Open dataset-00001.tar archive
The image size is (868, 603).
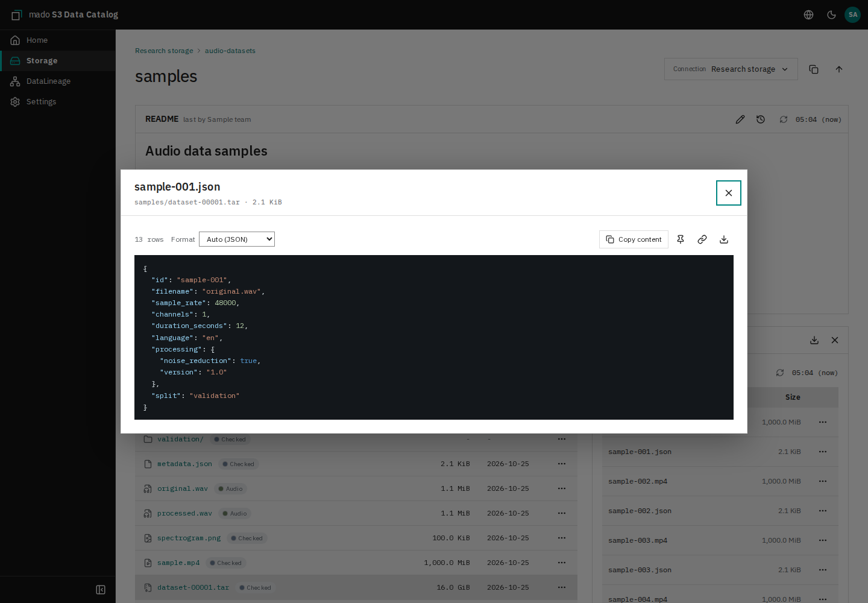click(x=193, y=588)
